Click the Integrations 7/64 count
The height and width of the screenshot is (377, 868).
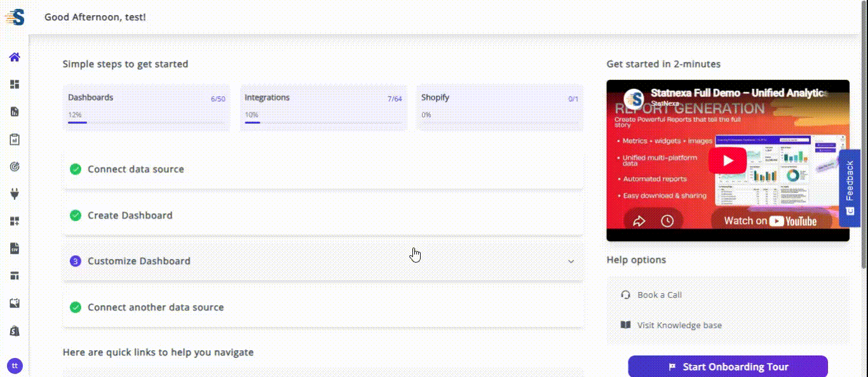tap(395, 99)
